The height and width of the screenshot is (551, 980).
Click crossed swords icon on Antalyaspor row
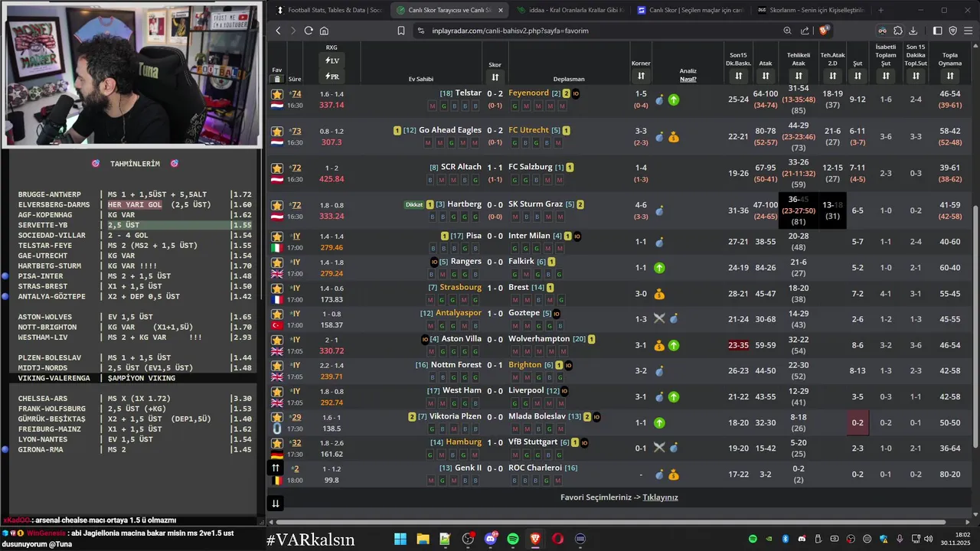pyautogui.click(x=659, y=319)
